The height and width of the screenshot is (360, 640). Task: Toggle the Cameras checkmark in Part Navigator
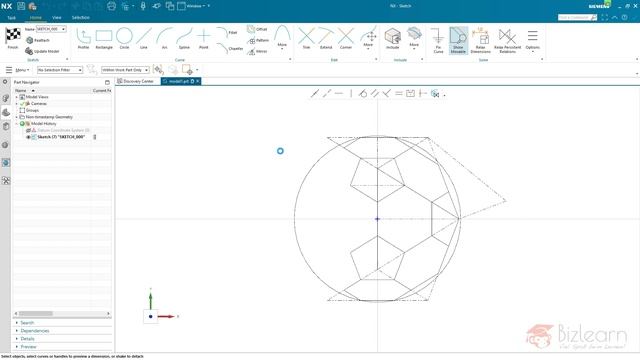coord(23,104)
